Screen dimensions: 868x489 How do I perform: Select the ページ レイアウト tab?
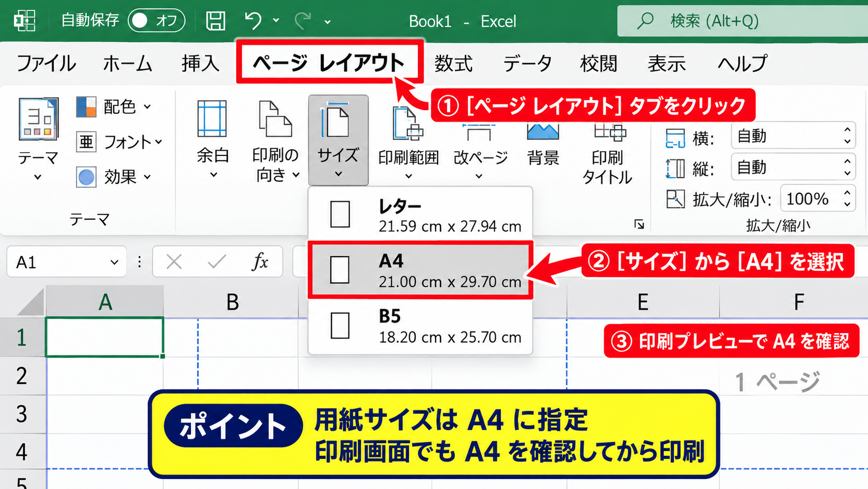tap(329, 62)
